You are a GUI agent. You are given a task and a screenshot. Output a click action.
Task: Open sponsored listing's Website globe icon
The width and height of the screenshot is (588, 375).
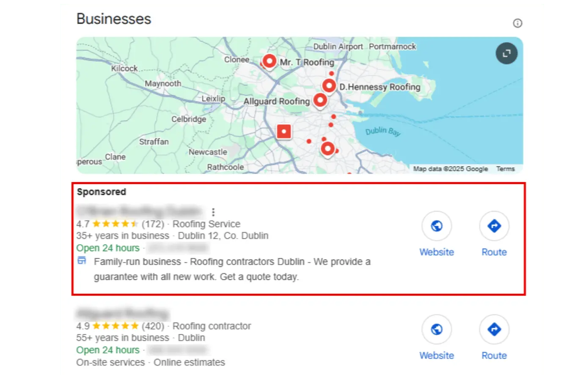point(437,226)
